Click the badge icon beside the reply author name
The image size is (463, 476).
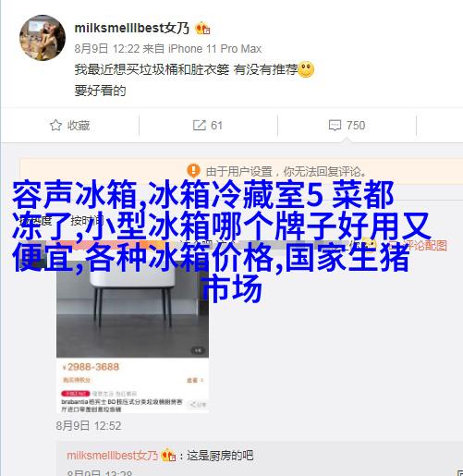point(168,455)
